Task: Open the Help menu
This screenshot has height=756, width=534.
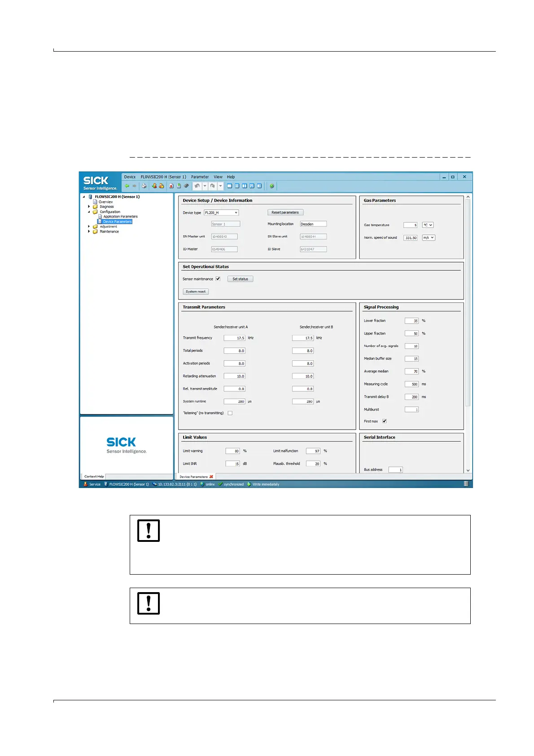Action: pos(231,177)
